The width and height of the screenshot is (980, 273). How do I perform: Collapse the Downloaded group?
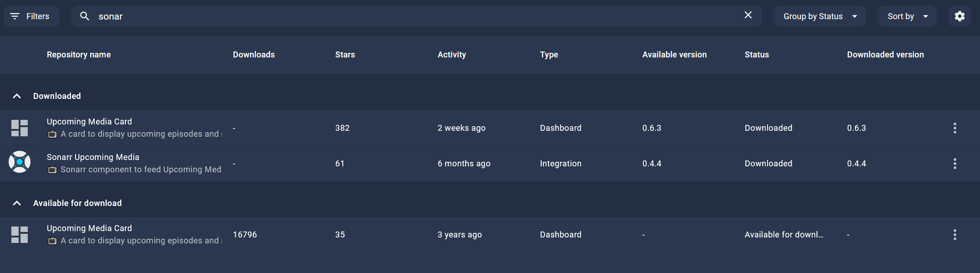click(17, 96)
